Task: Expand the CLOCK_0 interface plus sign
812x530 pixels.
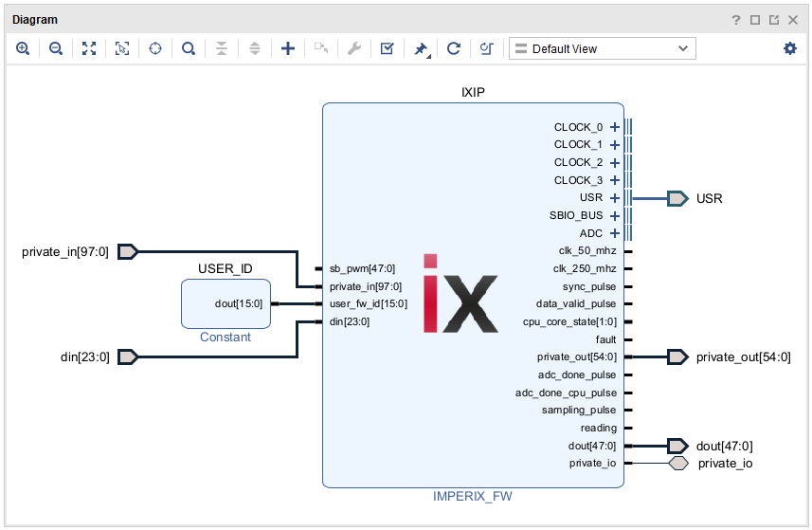Action: (x=615, y=127)
